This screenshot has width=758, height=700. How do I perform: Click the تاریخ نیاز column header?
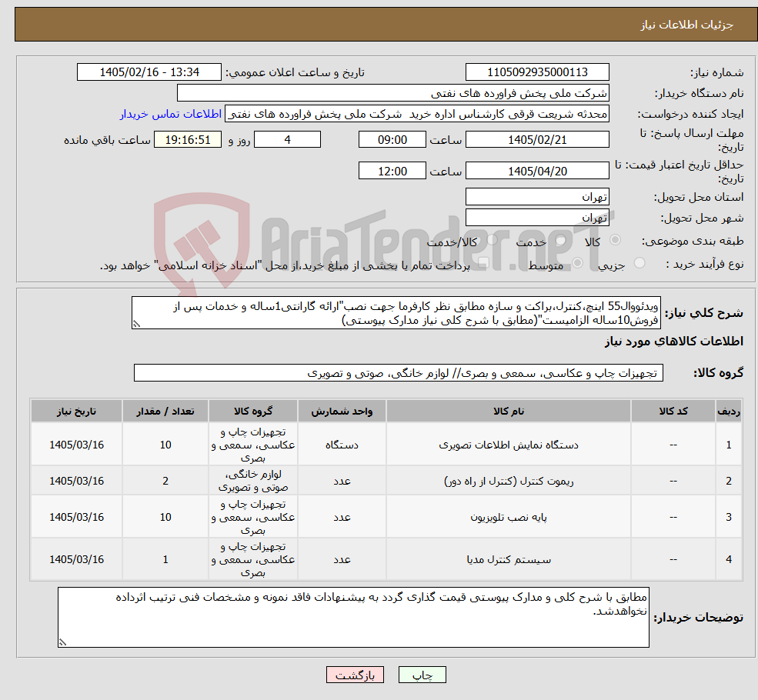[76, 411]
